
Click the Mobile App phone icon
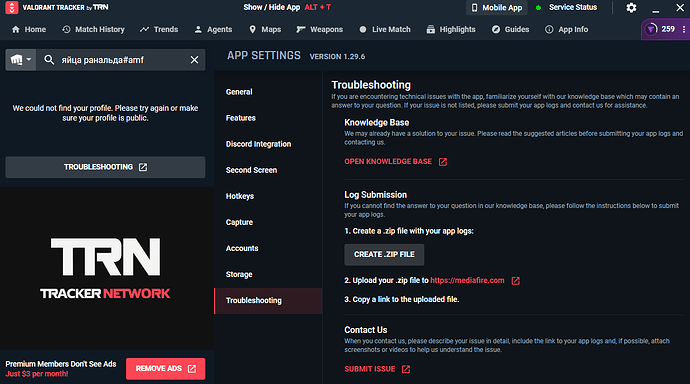[474, 7]
